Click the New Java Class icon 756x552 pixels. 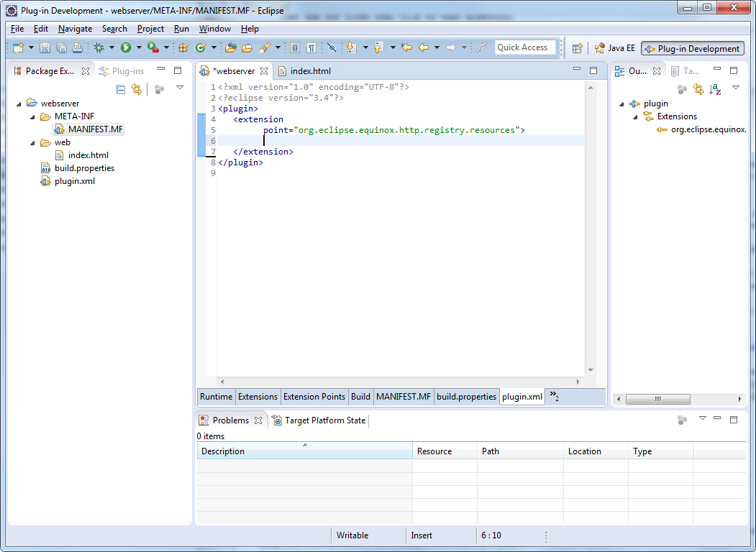[201, 47]
